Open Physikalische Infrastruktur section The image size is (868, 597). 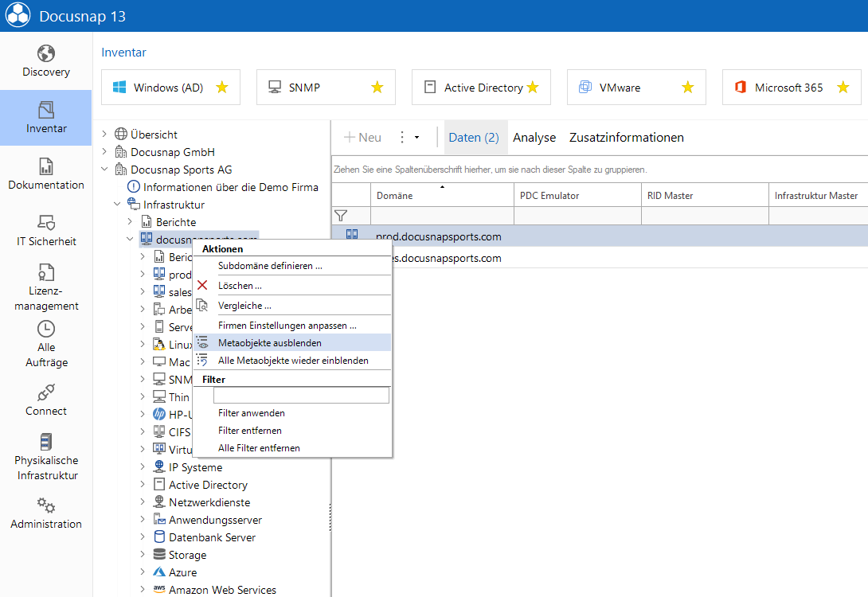click(x=46, y=456)
